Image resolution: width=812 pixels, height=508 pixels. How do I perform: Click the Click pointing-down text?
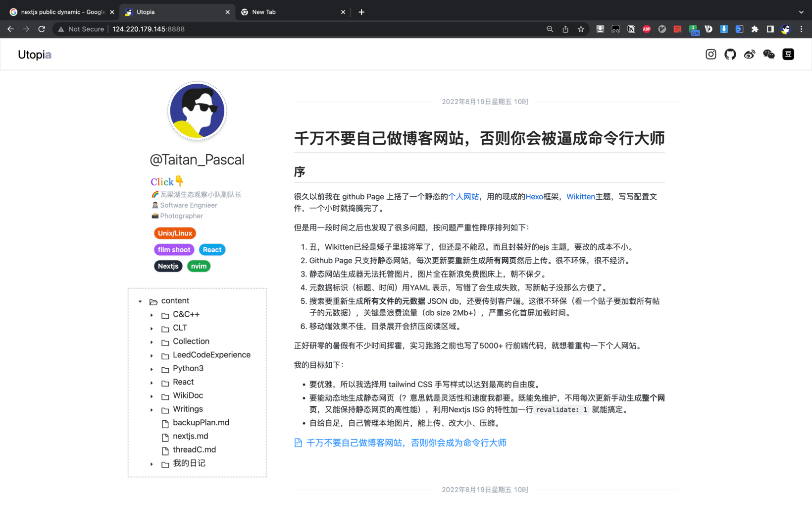[x=167, y=181]
